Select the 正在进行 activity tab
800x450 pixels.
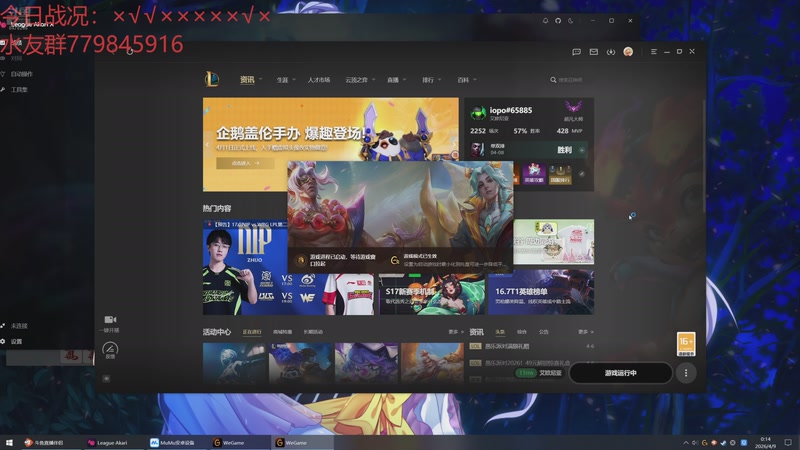coord(252,332)
